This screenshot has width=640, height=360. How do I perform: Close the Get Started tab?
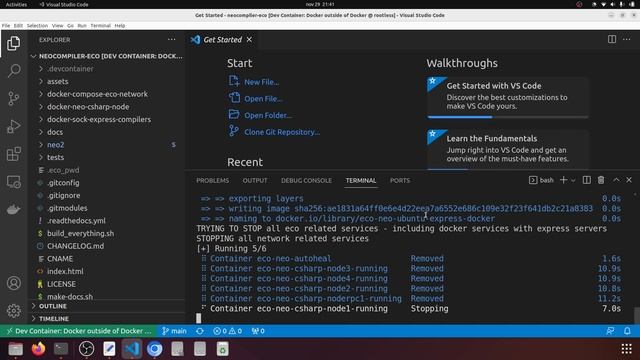tap(249, 40)
